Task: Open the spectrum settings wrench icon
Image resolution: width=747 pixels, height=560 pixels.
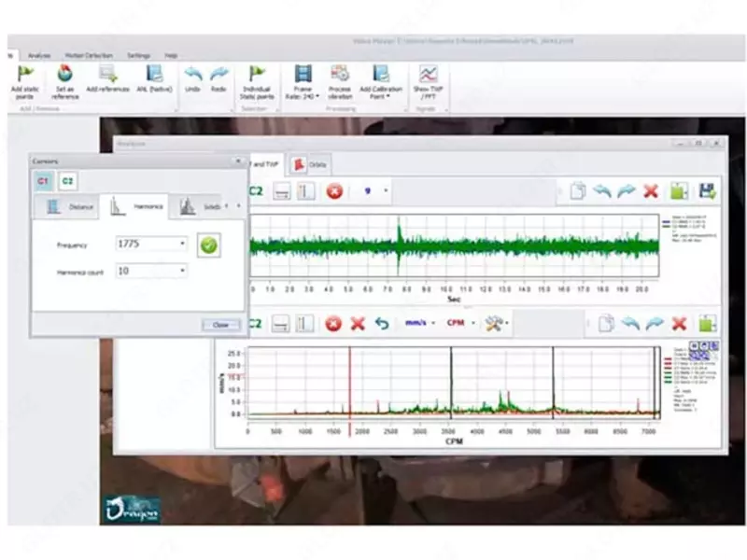Action: (492, 324)
